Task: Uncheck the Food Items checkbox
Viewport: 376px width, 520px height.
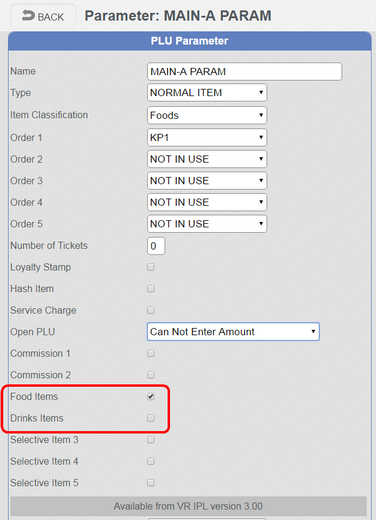Action: click(151, 396)
